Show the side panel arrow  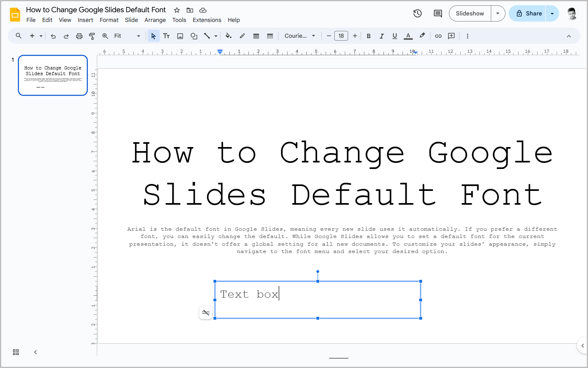582,346
